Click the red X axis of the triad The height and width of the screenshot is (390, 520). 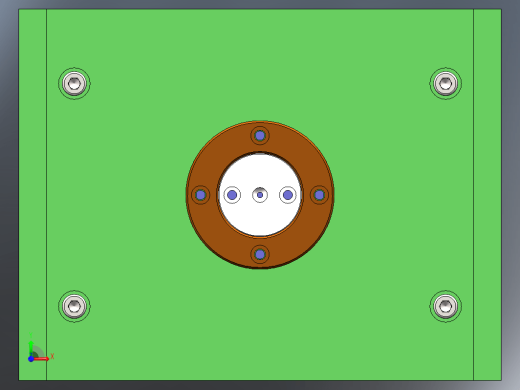point(41,359)
